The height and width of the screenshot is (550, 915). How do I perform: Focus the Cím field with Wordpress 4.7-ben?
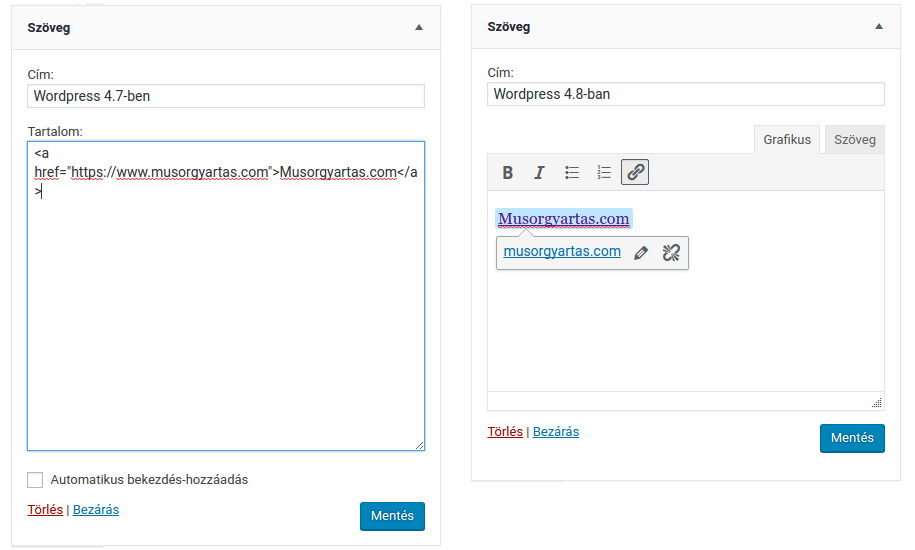226,96
